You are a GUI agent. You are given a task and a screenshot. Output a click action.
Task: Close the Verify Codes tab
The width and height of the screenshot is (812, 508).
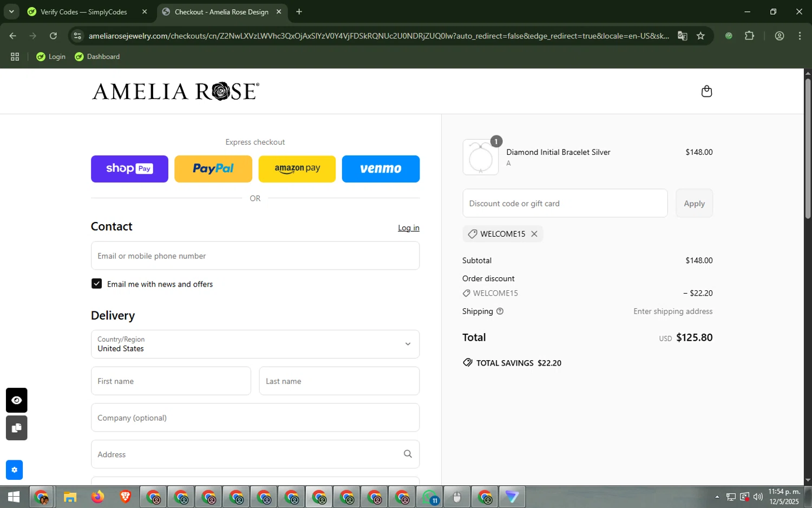145,12
